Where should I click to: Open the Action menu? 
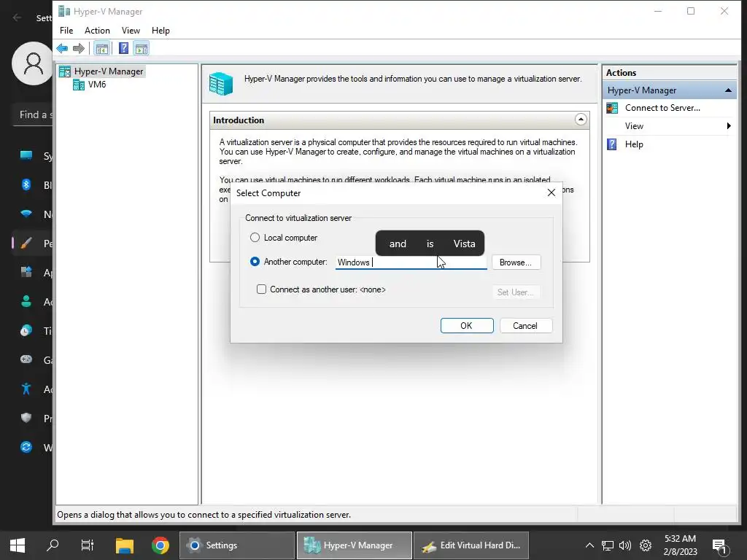coord(97,31)
